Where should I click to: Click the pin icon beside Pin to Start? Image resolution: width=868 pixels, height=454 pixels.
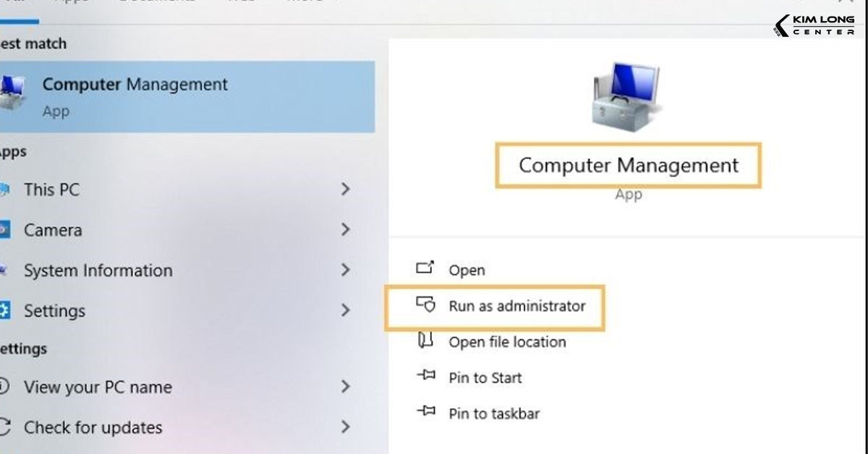tap(425, 377)
